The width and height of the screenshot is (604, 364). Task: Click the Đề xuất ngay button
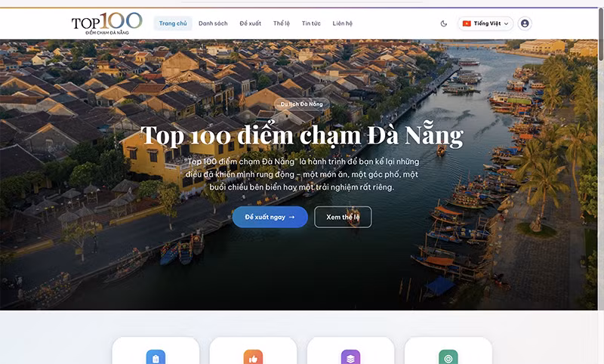pyautogui.click(x=270, y=217)
